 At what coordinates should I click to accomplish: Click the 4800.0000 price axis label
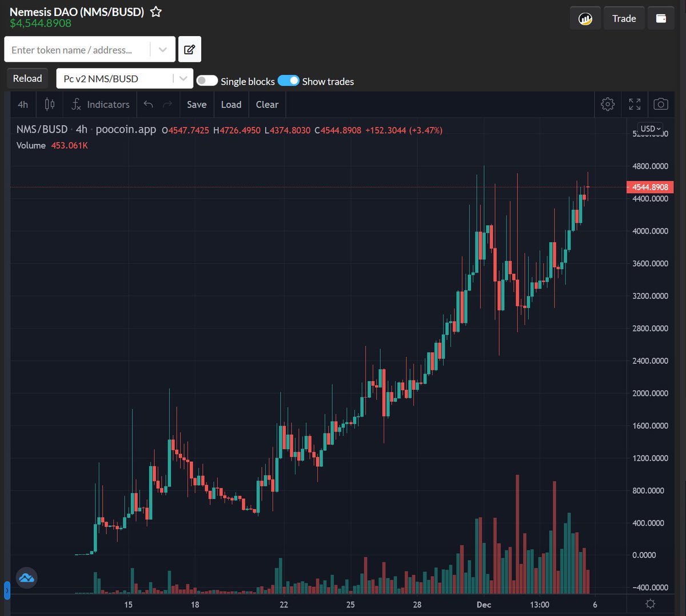point(650,166)
